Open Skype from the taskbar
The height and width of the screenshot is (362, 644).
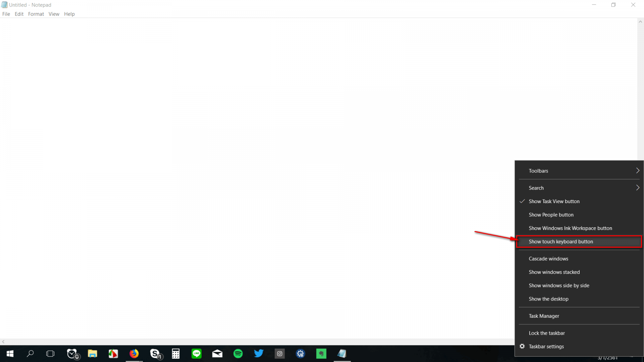point(155,354)
